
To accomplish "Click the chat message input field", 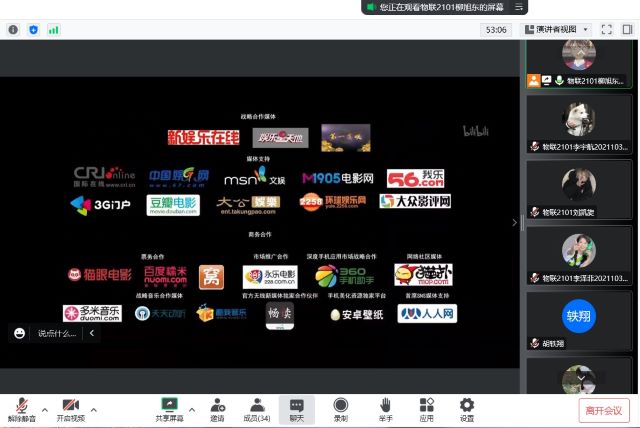I will 56,334.
